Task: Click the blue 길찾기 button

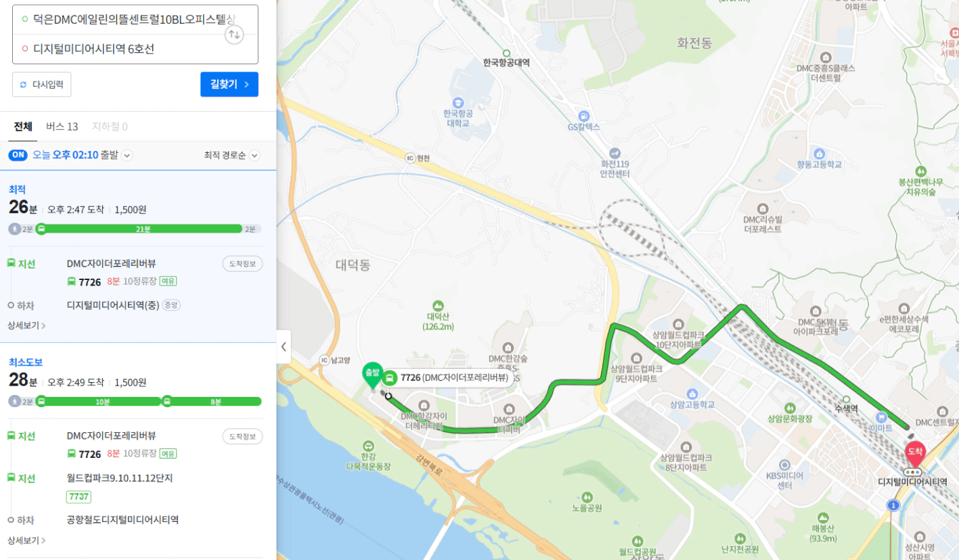Action: tap(229, 85)
